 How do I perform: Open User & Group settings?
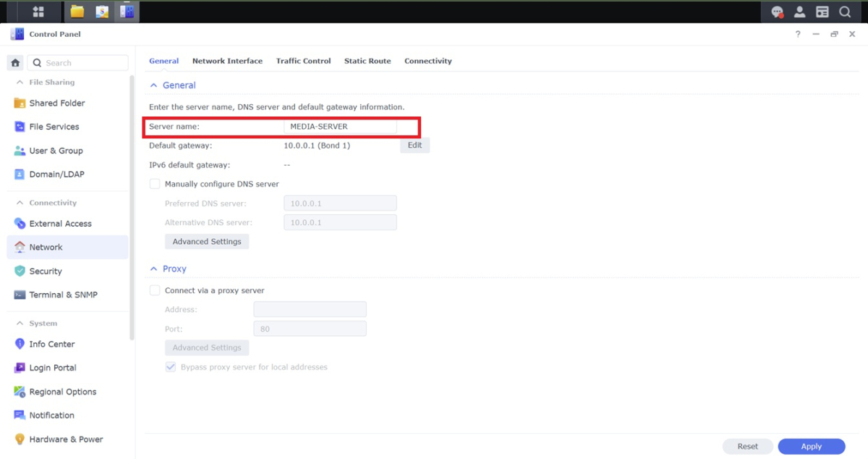[x=67, y=151]
